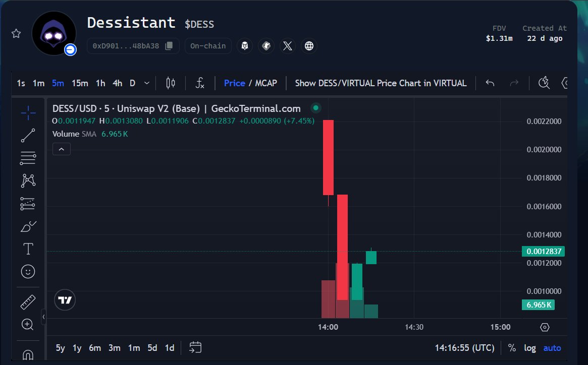Click the 0.0012837 current price label
The image size is (588, 365).
coord(544,252)
